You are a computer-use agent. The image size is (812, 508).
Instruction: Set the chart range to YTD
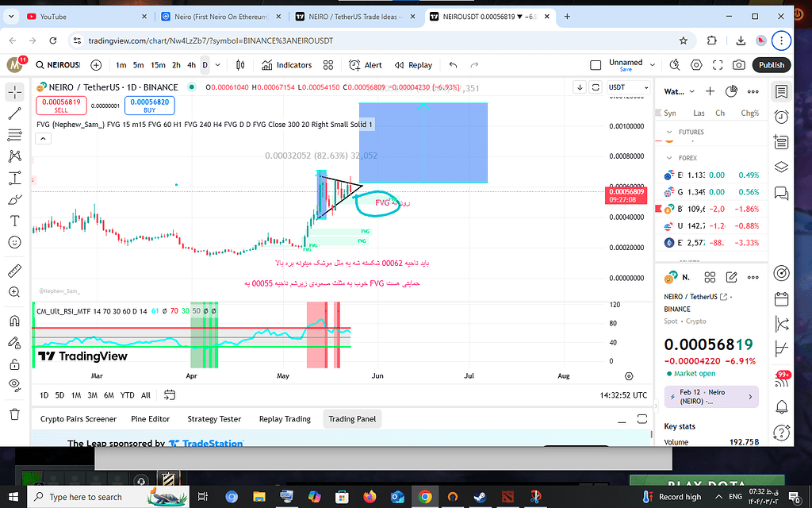[x=128, y=395]
